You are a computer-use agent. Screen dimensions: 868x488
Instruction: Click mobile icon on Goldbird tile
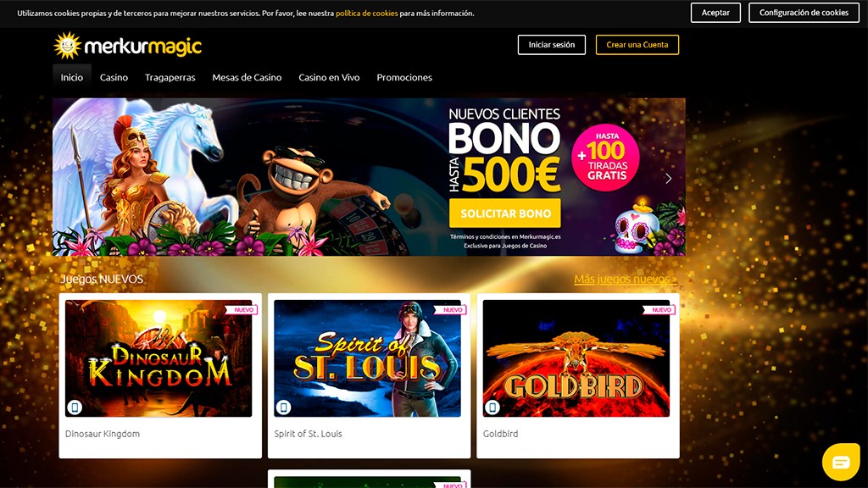tap(492, 408)
